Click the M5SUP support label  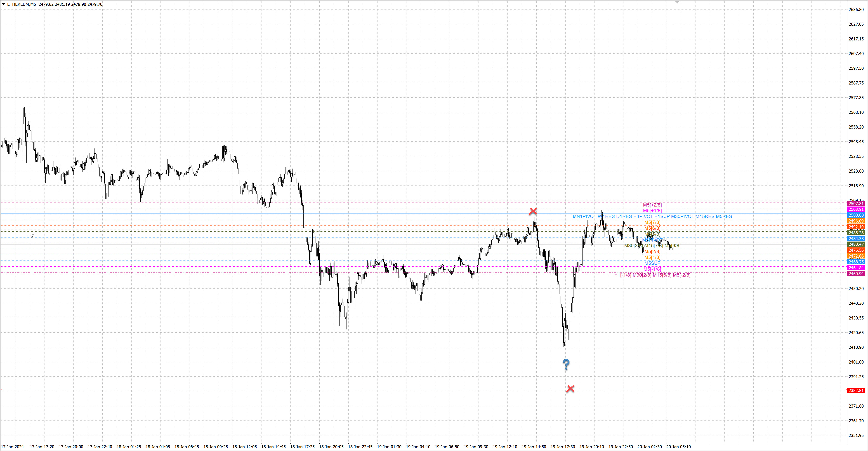652,263
